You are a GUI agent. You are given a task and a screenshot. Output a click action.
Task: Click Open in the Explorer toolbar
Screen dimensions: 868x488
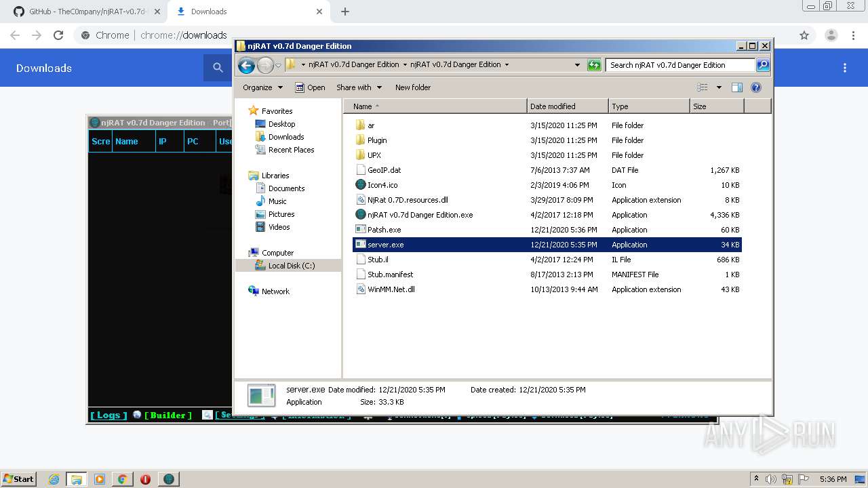click(x=310, y=87)
